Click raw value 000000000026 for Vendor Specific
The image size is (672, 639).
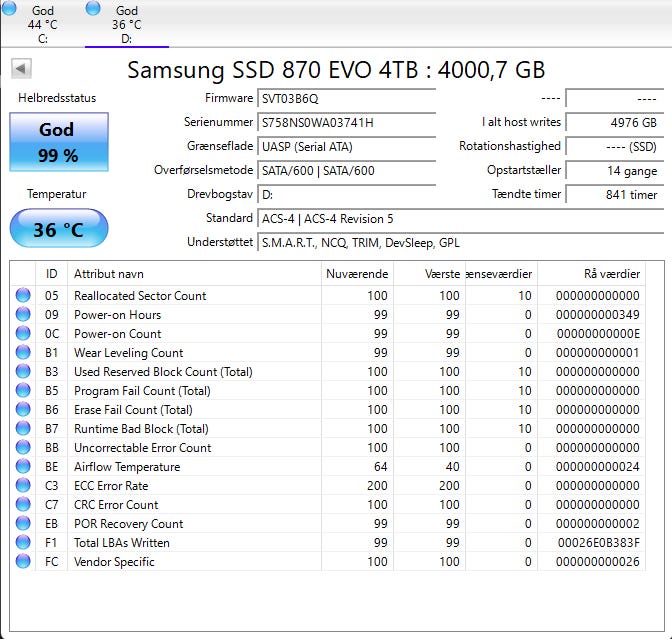point(598,562)
